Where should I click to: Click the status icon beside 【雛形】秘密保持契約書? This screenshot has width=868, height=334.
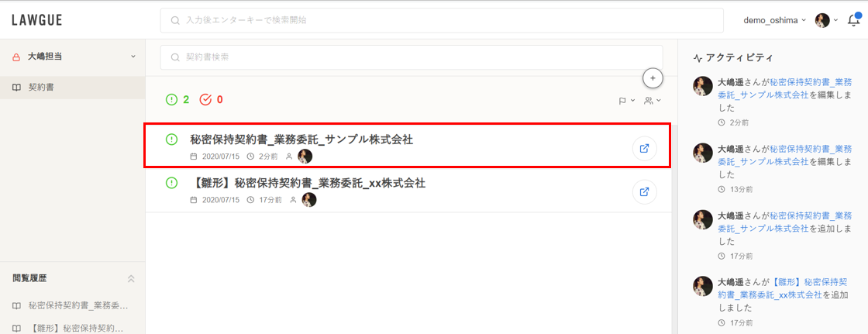[x=171, y=183]
